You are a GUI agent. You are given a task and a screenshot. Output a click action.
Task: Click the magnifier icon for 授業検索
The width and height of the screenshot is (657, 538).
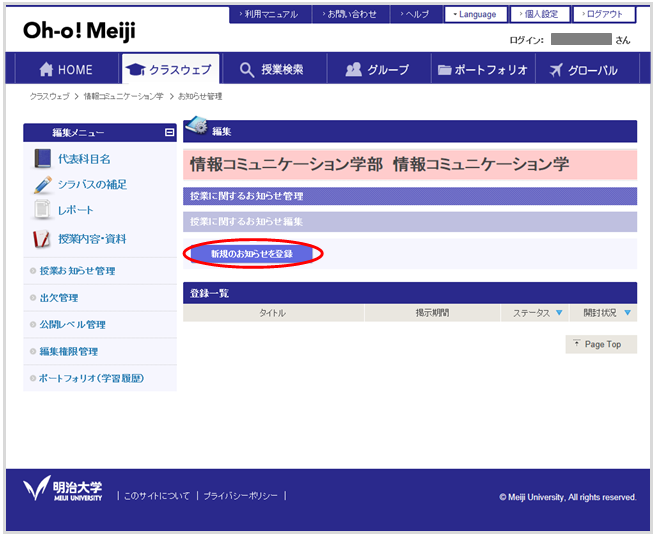coord(247,70)
